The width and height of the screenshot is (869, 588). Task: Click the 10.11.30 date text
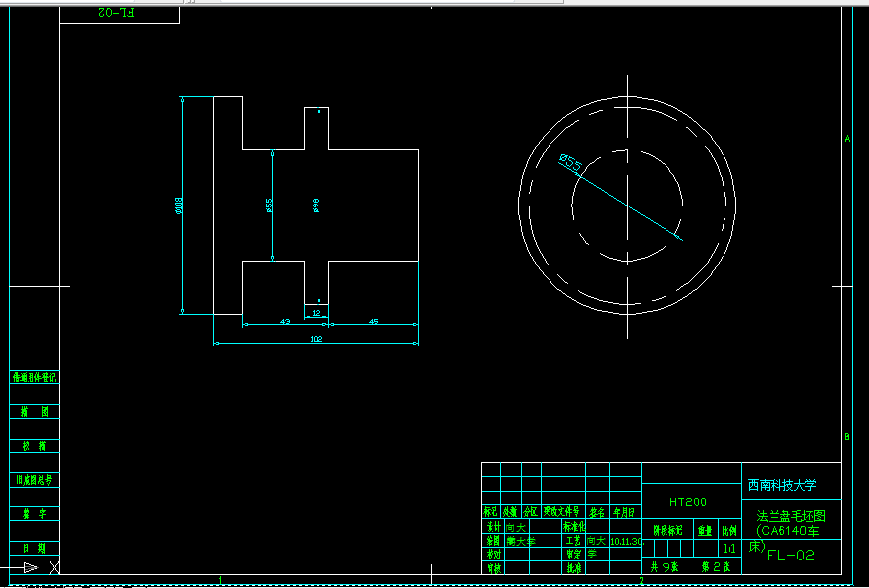(x=627, y=541)
